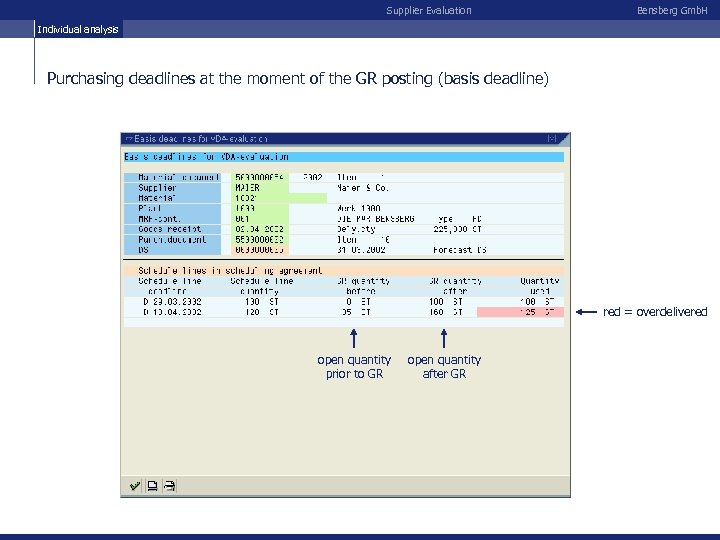Click the GR quantity after column header
The height and width of the screenshot is (540, 720).
pos(456,286)
